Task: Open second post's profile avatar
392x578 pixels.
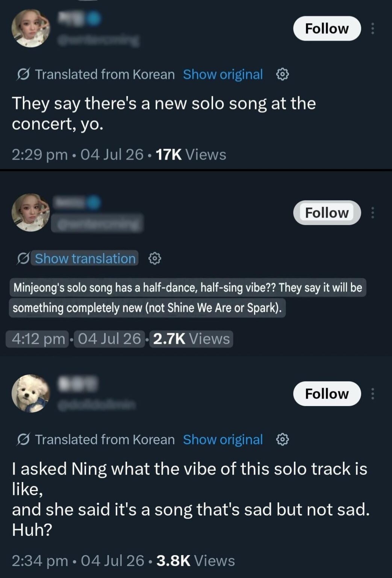Action: 31,213
